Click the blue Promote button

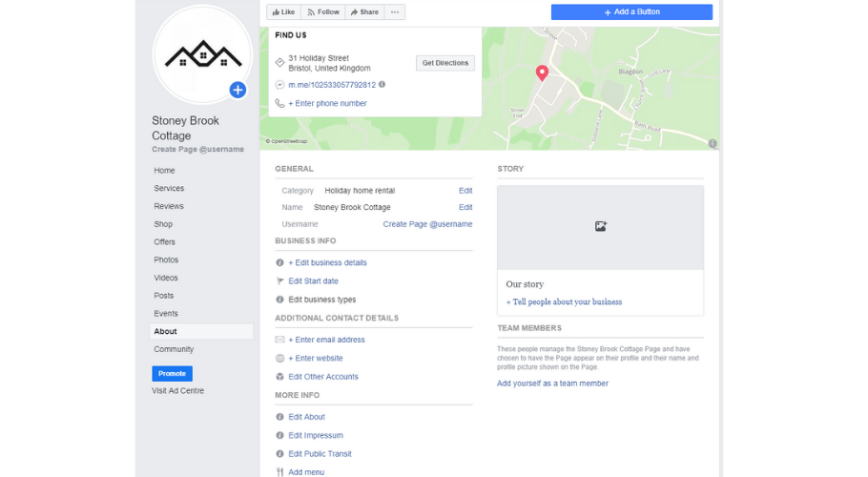tap(172, 374)
